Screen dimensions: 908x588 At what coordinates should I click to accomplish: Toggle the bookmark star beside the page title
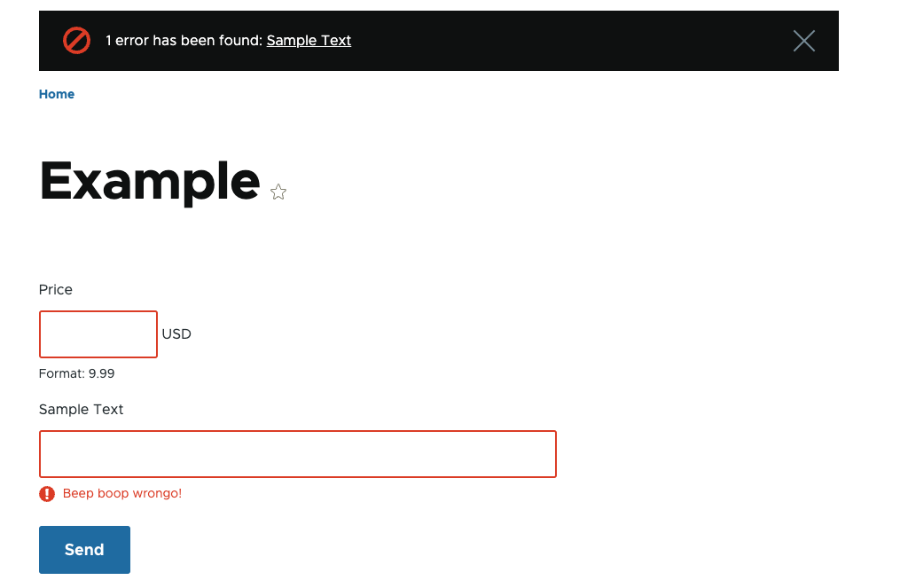pyautogui.click(x=278, y=192)
